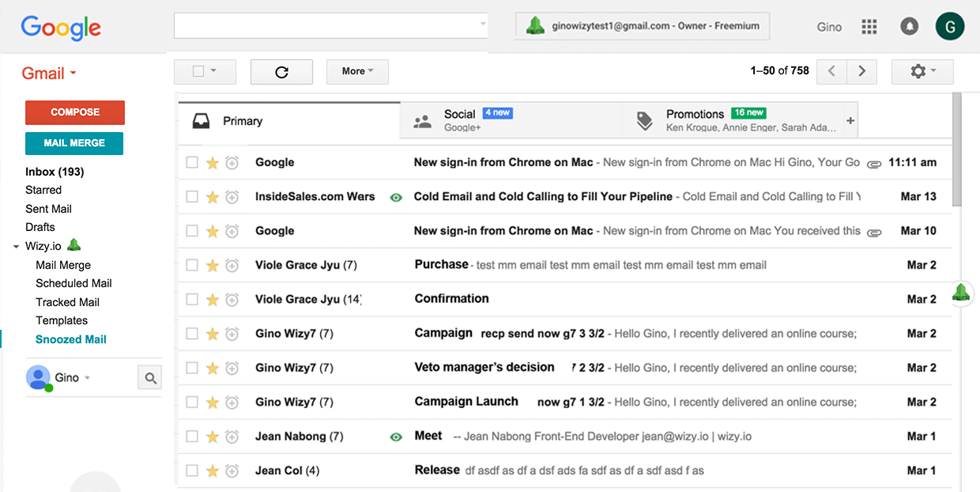Screen dimensions: 980x492
Task: Tick the Veto manager's decision checkbox
Action: click(192, 368)
